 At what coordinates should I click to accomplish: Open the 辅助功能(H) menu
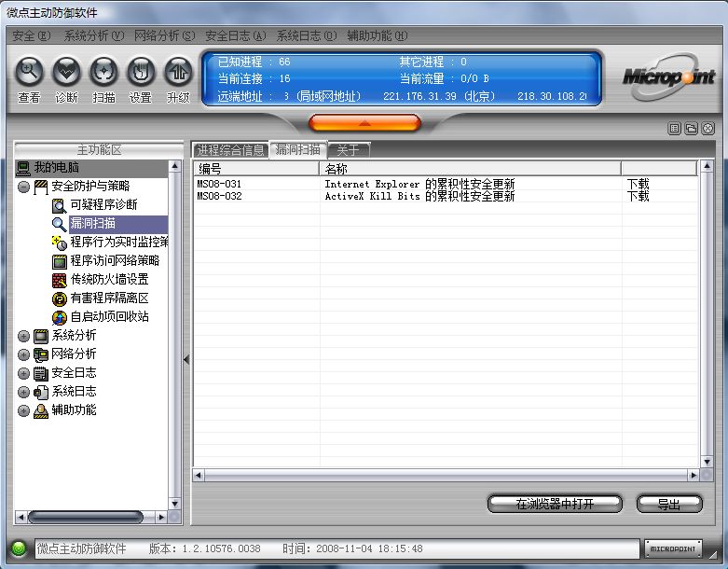click(378, 35)
